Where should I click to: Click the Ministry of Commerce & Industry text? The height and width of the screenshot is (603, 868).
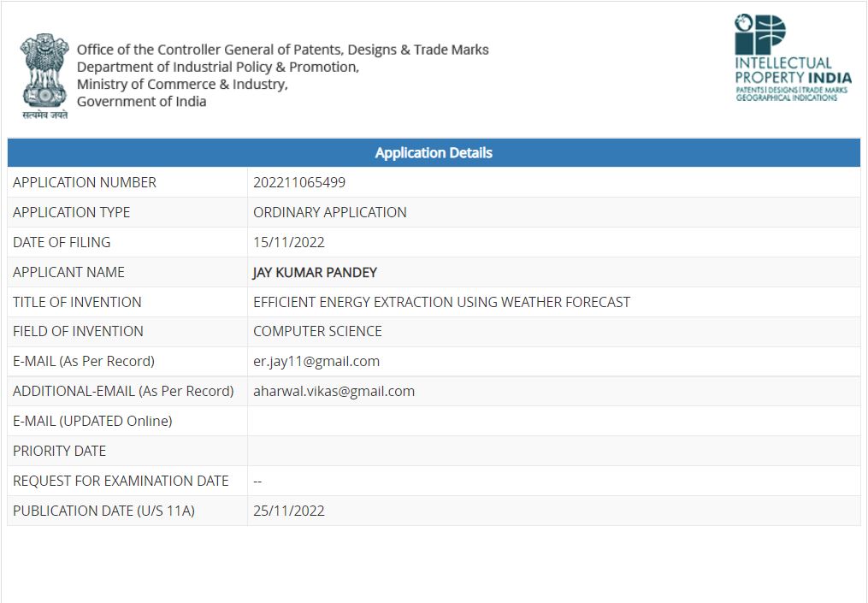182,84
